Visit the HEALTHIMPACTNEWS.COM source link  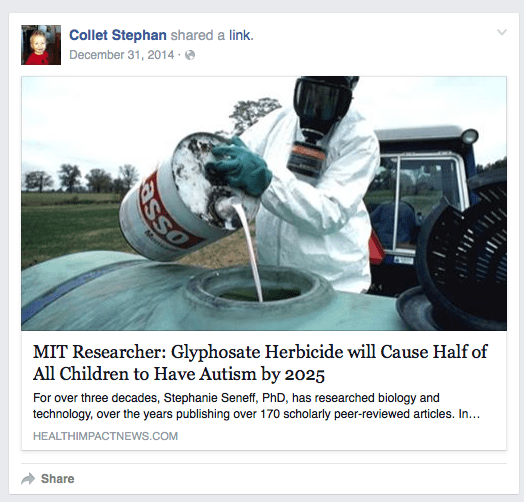click(x=105, y=436)
